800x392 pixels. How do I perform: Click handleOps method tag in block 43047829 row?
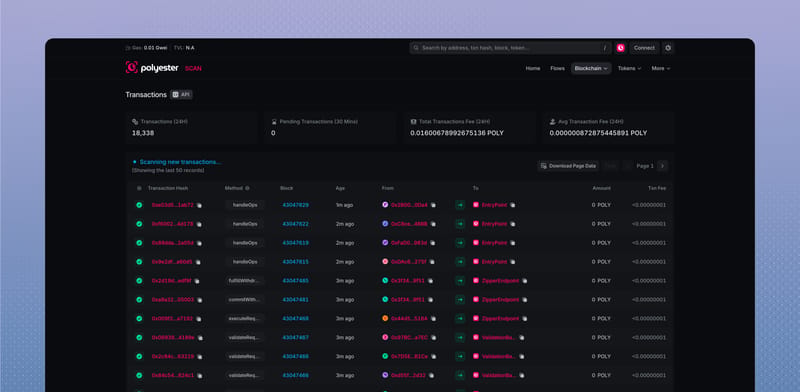[245, 205]
